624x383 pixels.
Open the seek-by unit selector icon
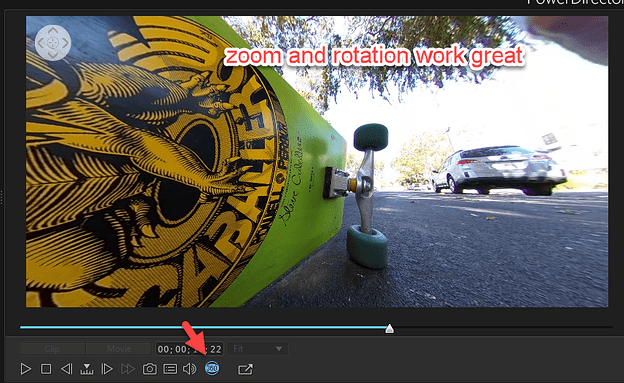87,369
